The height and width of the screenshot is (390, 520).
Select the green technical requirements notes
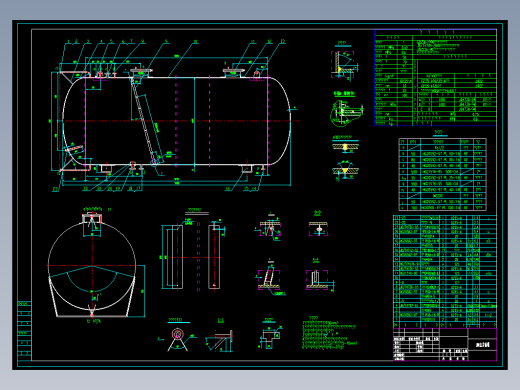[x=330, y=333]
